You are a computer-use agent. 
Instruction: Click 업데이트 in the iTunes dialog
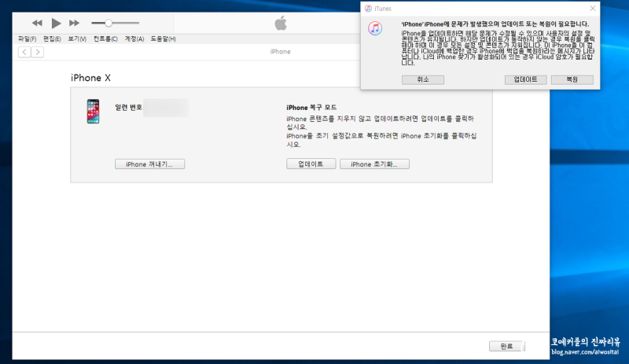point(525,79)
